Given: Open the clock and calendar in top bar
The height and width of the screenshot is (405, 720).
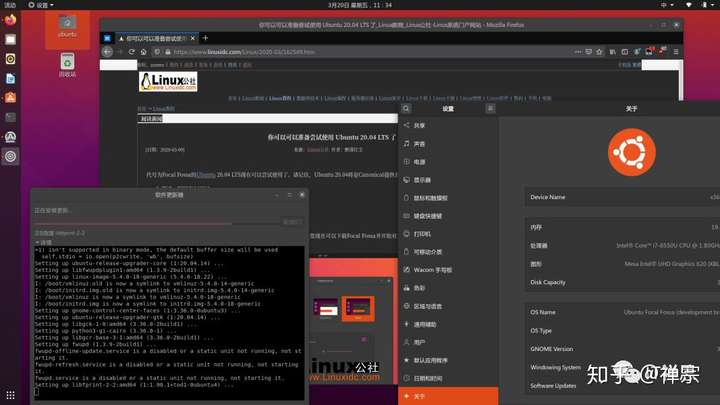Looking at the screenshot, I should pyautogui.click(x=360, y=5).
